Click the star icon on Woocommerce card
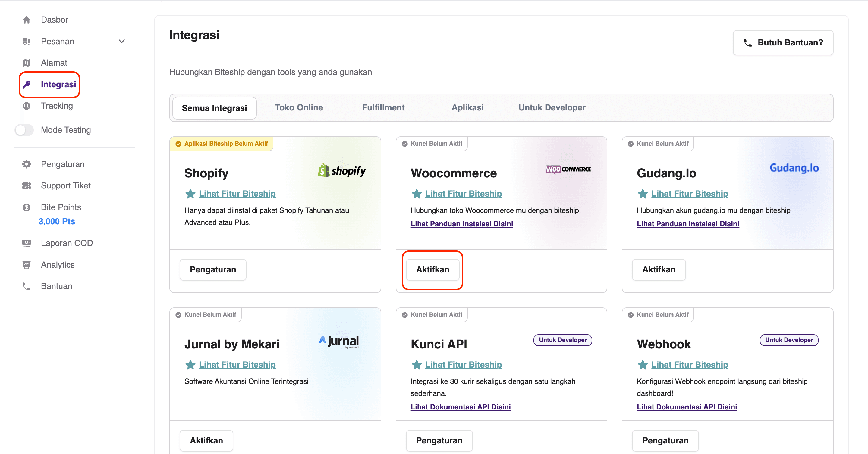The image size is (868, 454). click(417, 194)
